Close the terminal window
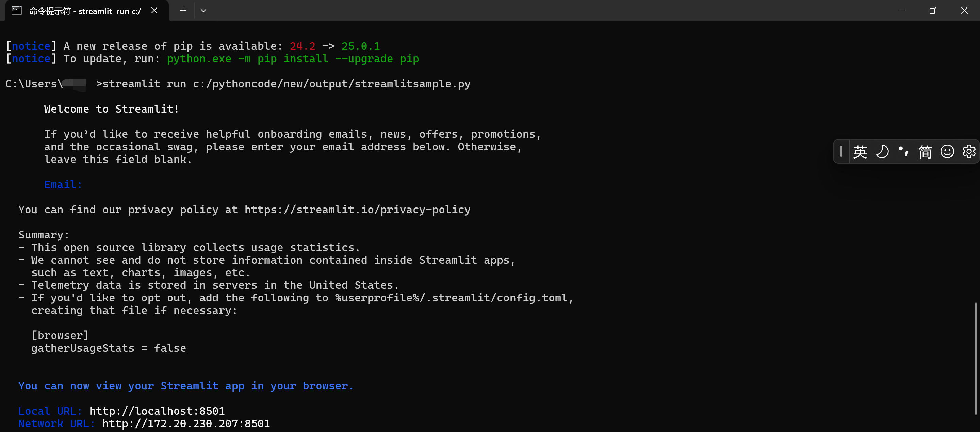The image size is (980, 432). tap(964, 10)
